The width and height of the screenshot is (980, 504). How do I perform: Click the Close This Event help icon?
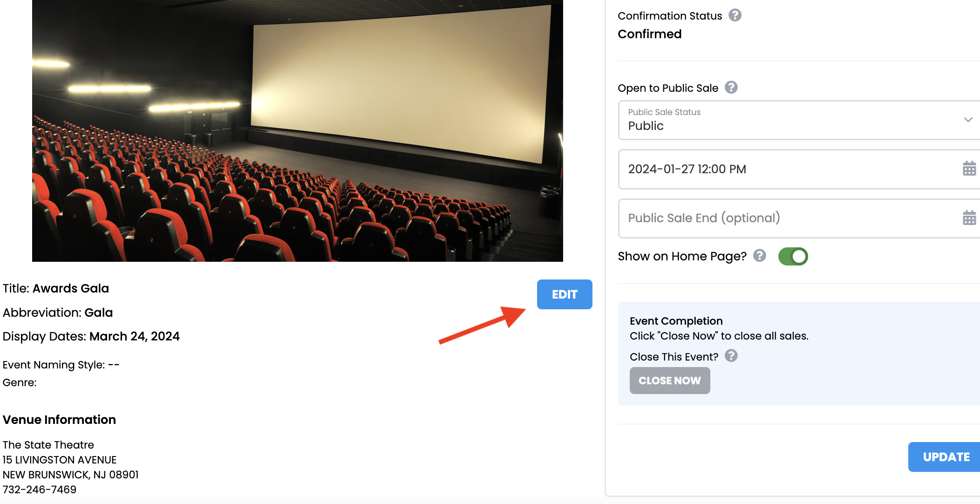pyautogui.click(x=731, y=356)
